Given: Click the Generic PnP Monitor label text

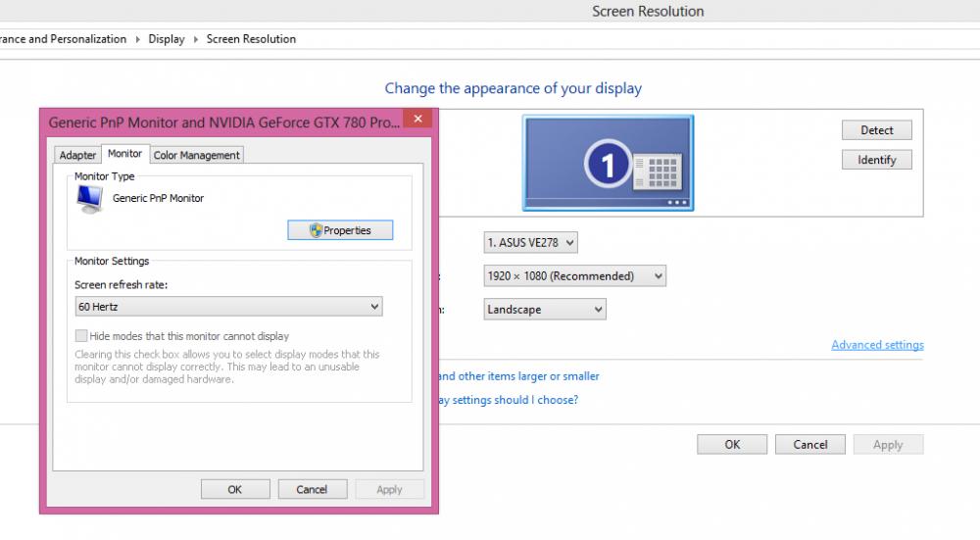Looking at the screenshot, I should click(158, 198).
